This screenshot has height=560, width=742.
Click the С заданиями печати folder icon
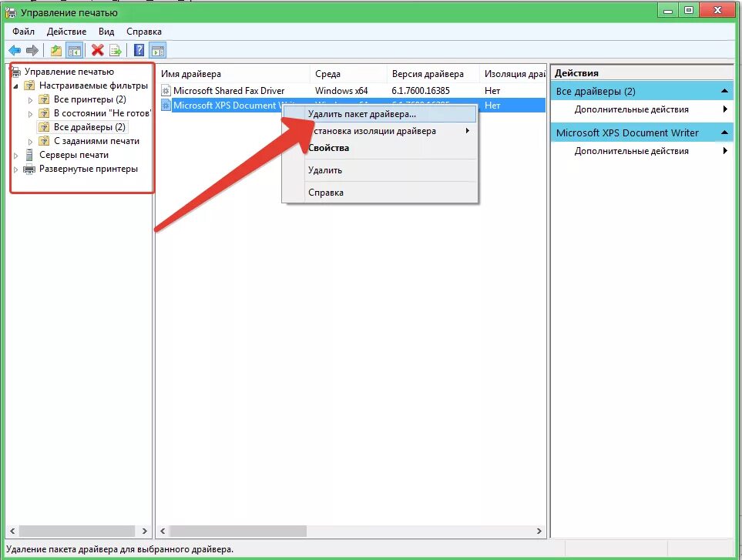[44, 141]
